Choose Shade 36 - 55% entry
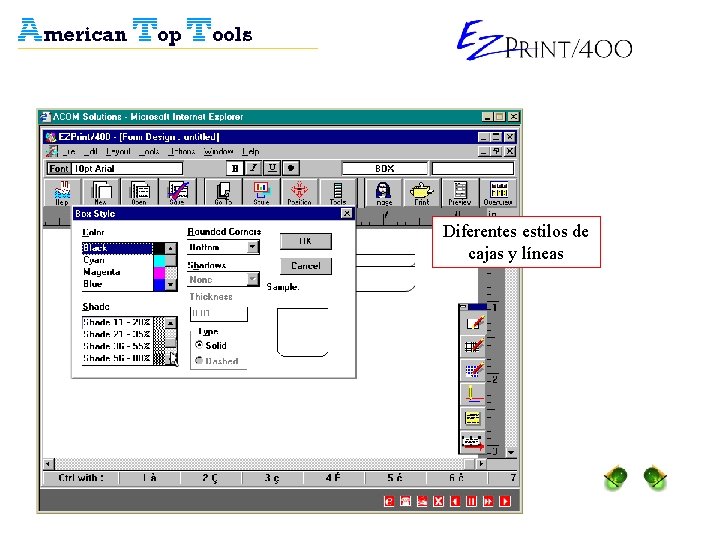This screenshot has height=540, width=720. pos(117,346)
